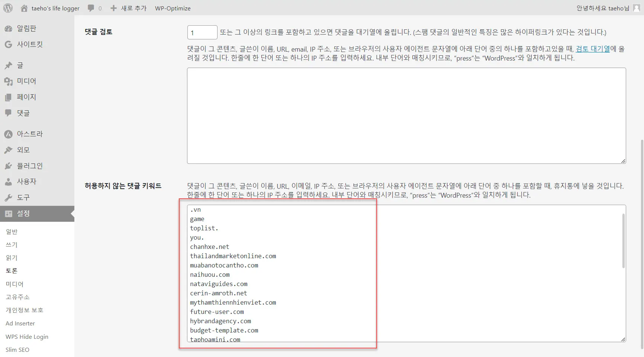Click the thailandmarketonline.com line

(233, 256)
